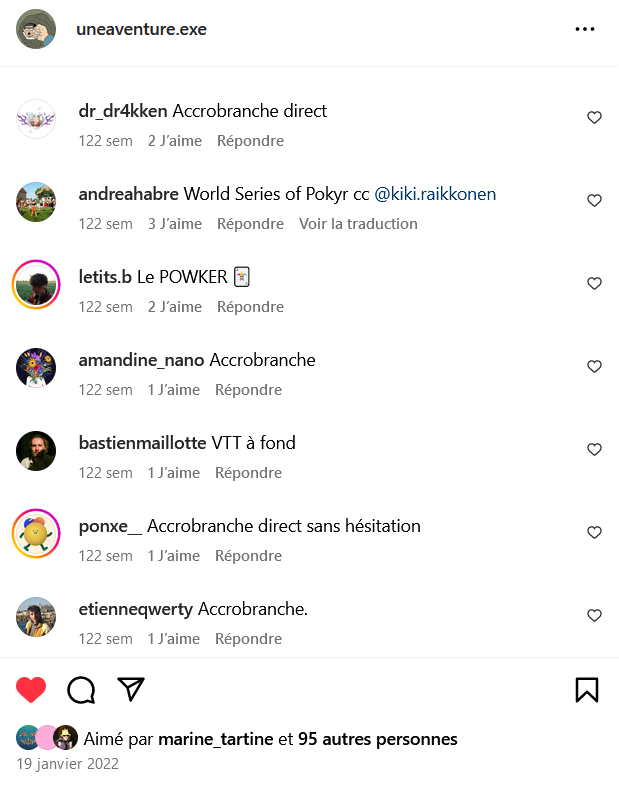Screen dimensions: 619x788
Task: Heart etienneqwerty's Accrobranche comment
Action: [x=594, y=615]
